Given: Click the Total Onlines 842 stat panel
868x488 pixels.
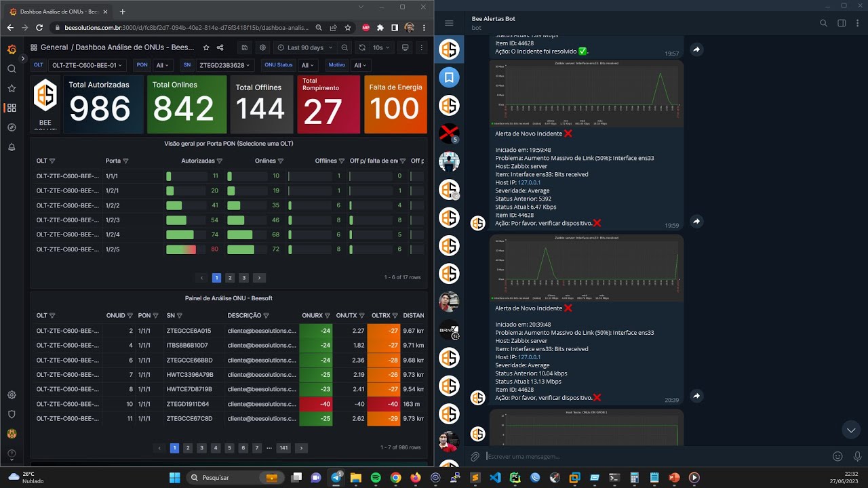Looking at the screenshot, I should coord(186,104).
